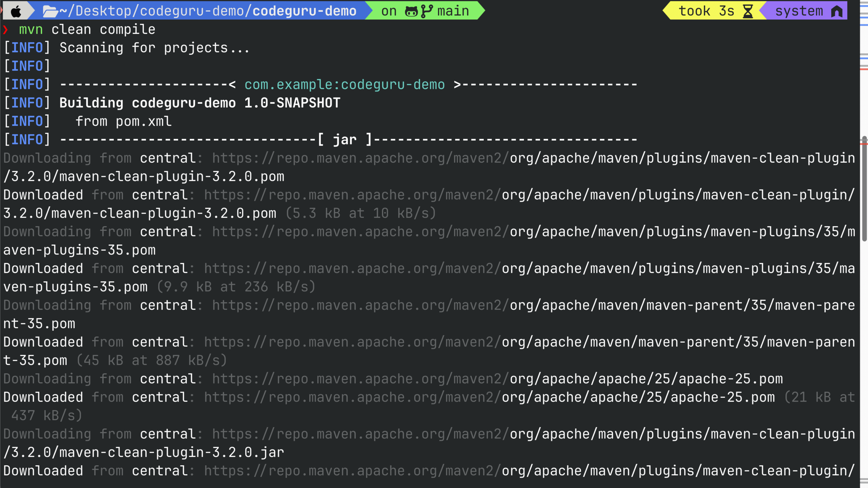This screenshot has width=868, height=488.
Task: Click the bold codeguru-demo directory in the path
Action: [304, 11]
